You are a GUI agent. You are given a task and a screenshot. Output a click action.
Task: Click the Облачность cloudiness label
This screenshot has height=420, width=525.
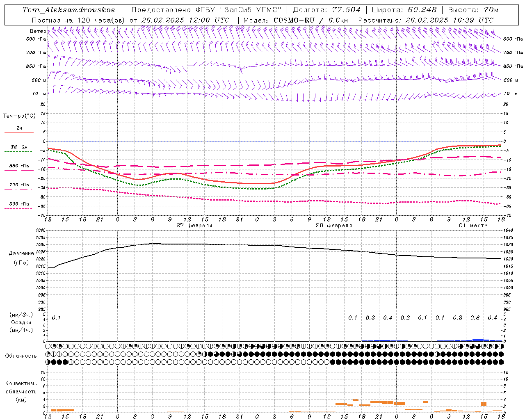pos(21,356)
